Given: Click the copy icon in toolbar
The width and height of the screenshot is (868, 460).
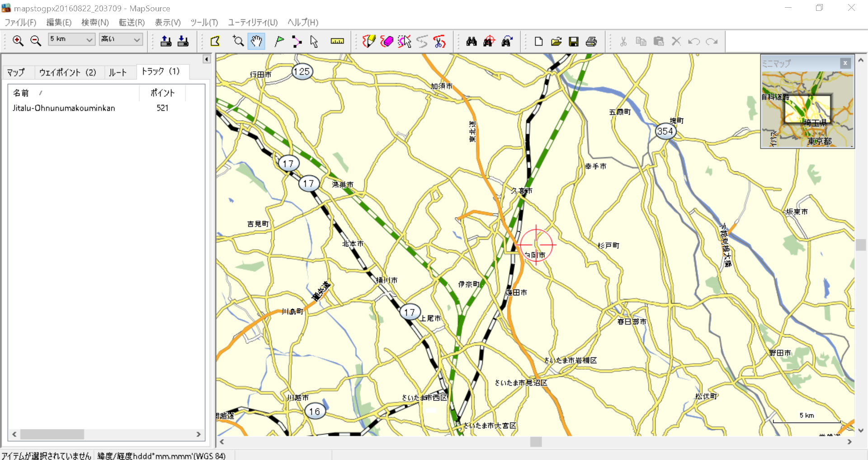Looking at the screenshot, I should 641,41.
